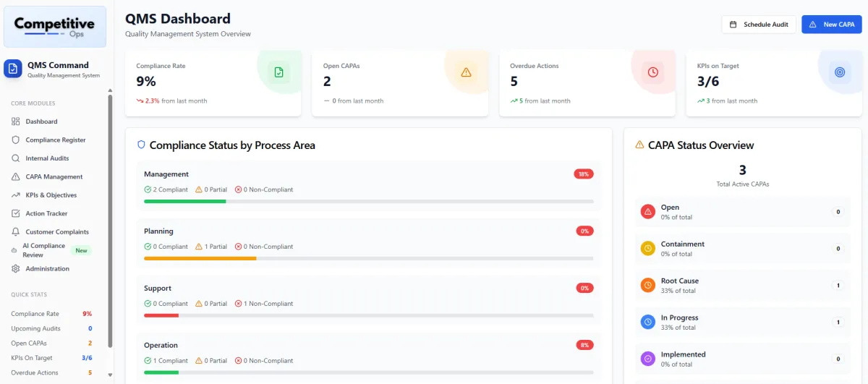Click the Compliance Rate green document icon

(x=278, y=72)
